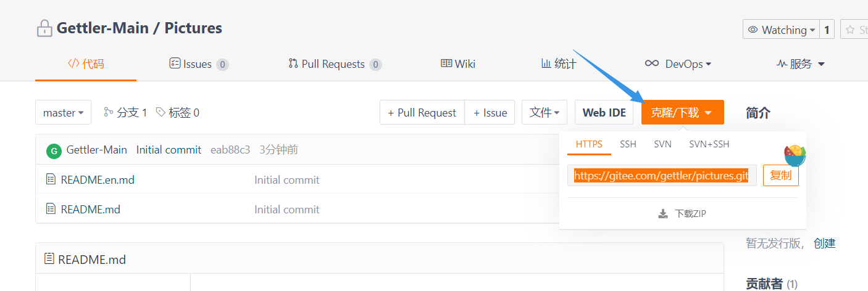This screenshot has width=868, height=291.
Task: Click the download icon beside 下载ZIP
Action: (x=663, y=214)
